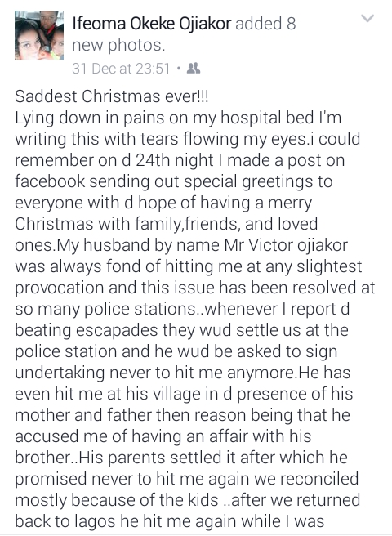The width and height of the screenshot is (392, 536).
Task: Tap the last line 'back to lagos'
Action: pos(170,521)
